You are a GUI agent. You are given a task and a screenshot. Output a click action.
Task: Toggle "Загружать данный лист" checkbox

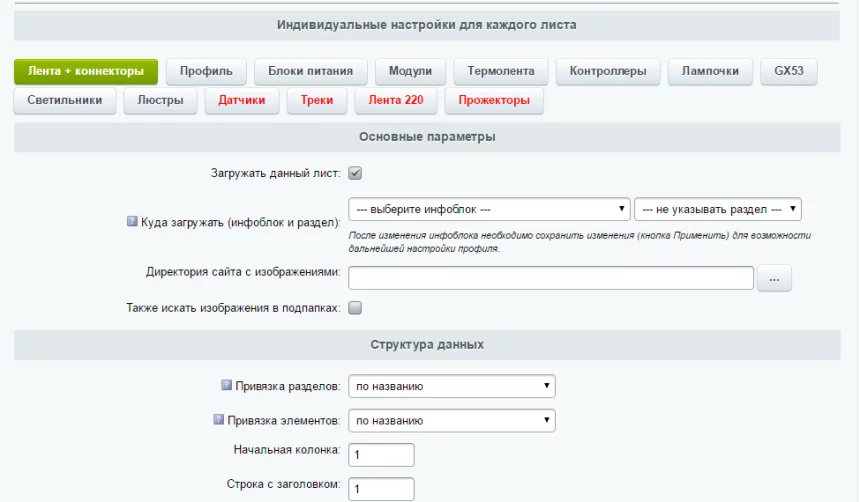355,173
